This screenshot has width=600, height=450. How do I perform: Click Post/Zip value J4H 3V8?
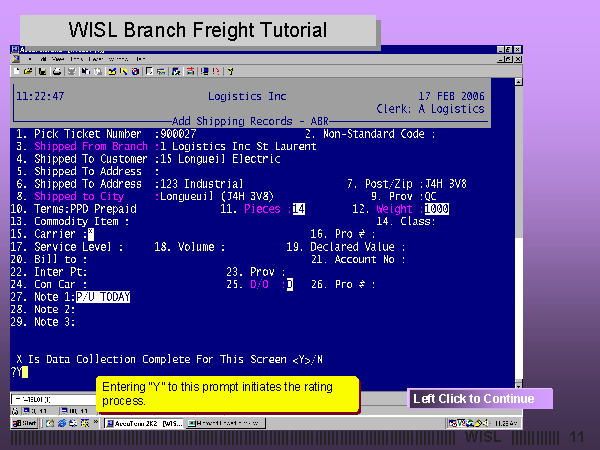point(446,184)
